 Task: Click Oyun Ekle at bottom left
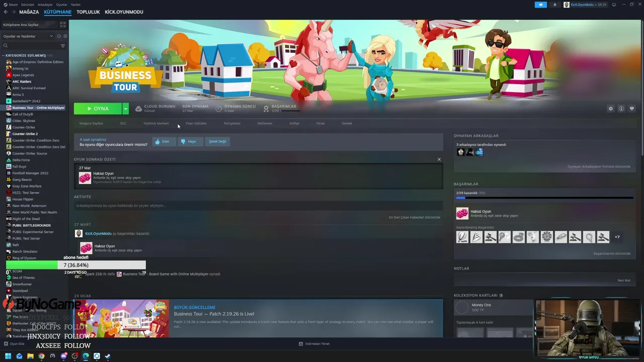(14, 344)
